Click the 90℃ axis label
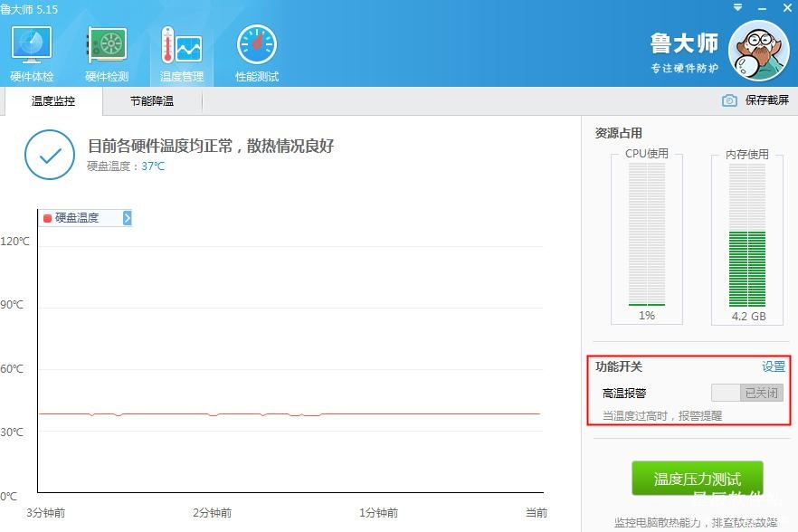798x532 pixels. tap(13, 304)
